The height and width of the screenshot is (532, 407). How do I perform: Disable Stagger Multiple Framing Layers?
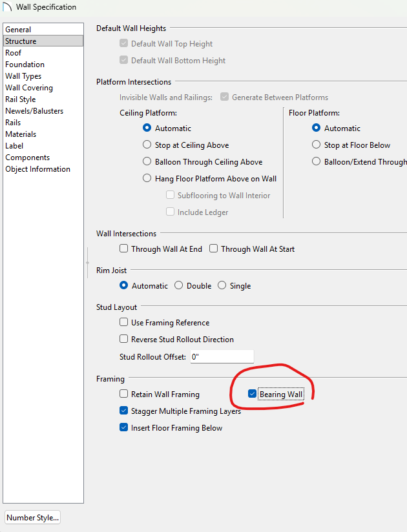point(124,411)
